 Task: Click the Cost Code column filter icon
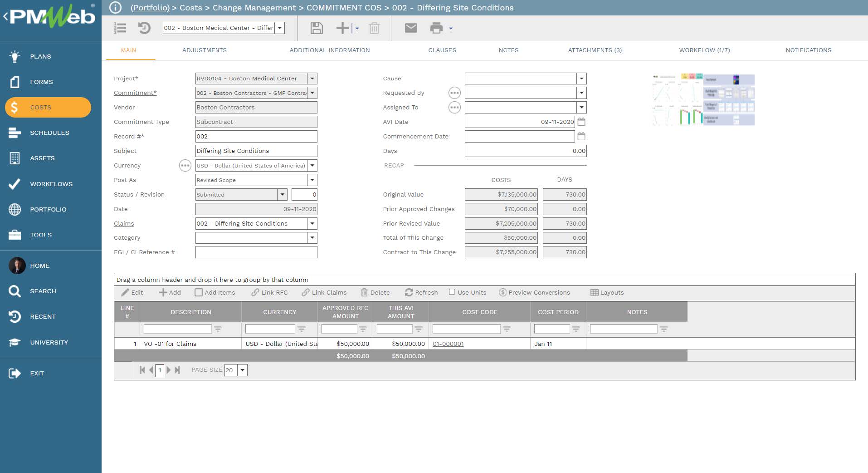click(x=507, y=329)
